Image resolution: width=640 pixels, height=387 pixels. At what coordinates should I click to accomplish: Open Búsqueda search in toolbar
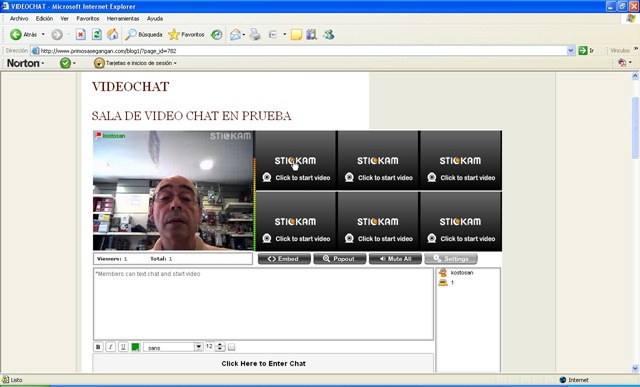coord(144,35)
